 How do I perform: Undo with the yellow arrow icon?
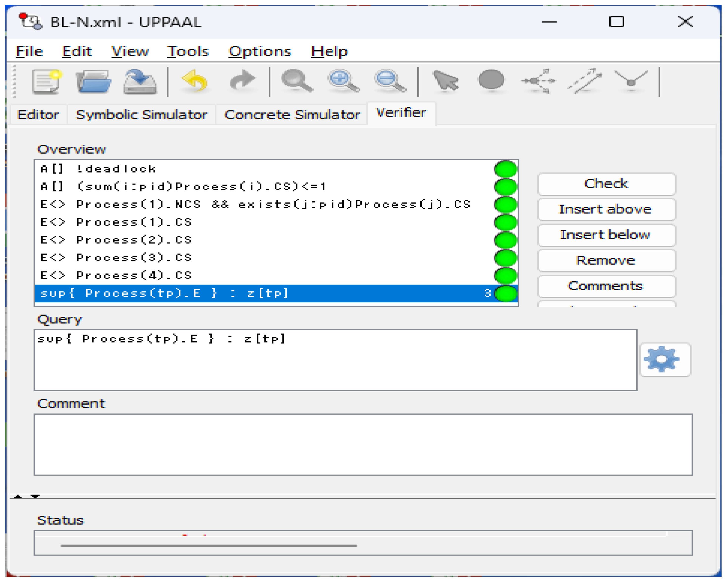(x=195, y=81)
